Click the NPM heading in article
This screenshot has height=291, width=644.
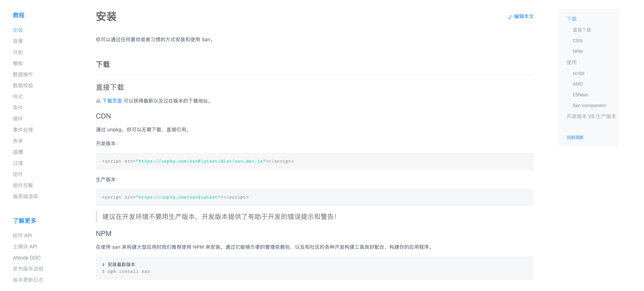click(103, 233)
